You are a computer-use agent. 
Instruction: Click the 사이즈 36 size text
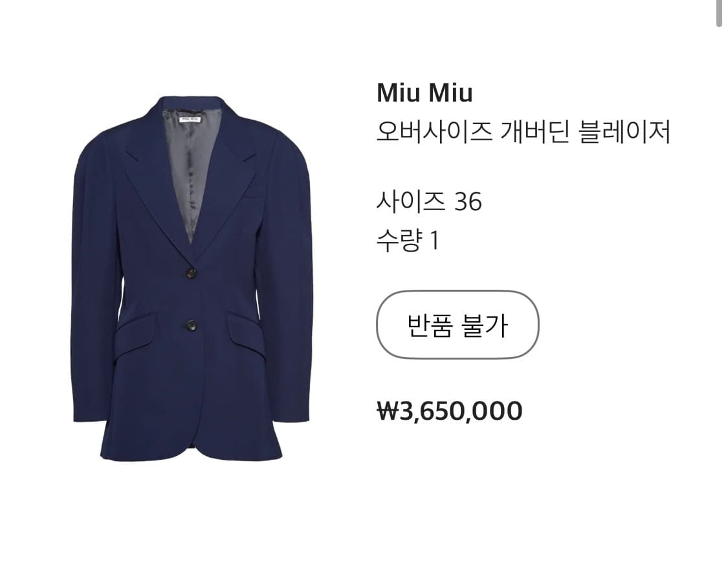429,202
